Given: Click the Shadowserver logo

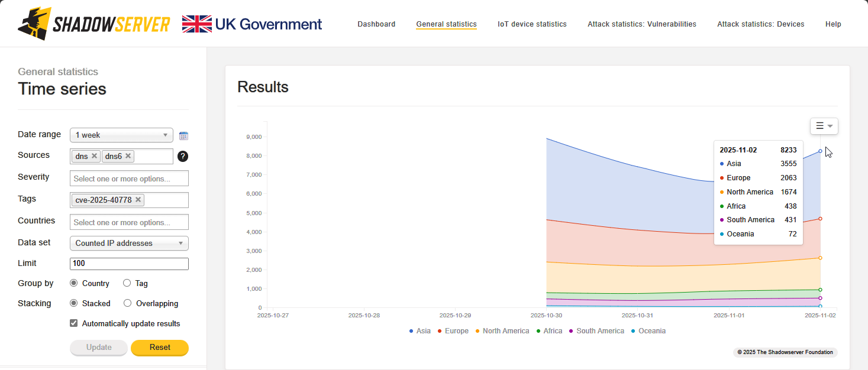Looking at the screenshot, I should point(94,24).
